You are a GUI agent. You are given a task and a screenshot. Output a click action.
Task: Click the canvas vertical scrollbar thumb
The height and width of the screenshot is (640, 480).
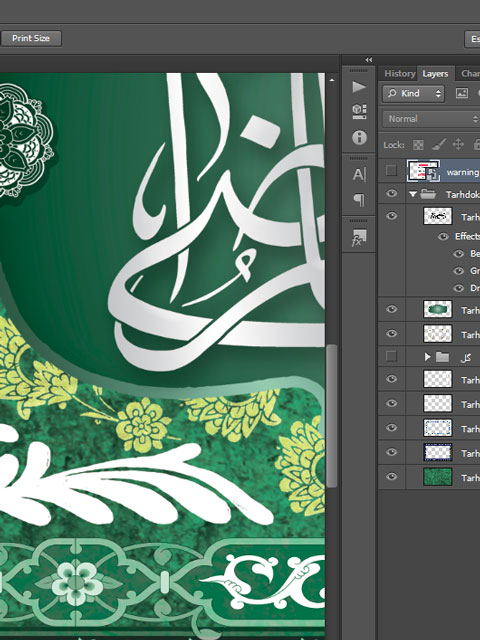[x=331, y=416]
